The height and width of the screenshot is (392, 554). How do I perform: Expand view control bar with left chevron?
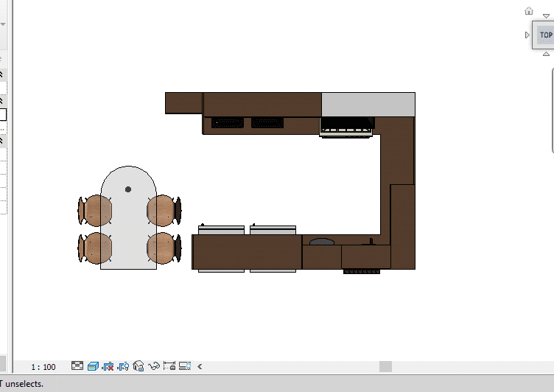200,366
